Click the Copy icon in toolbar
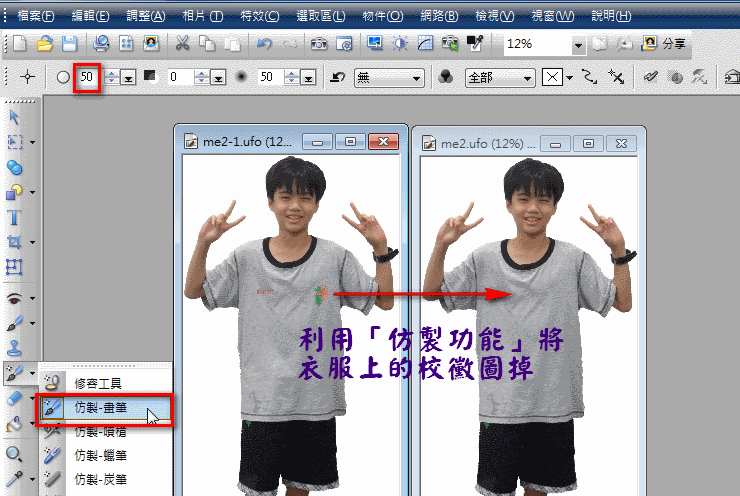The image size is (740, 496). pyautogui.click(x=207, y=44)
